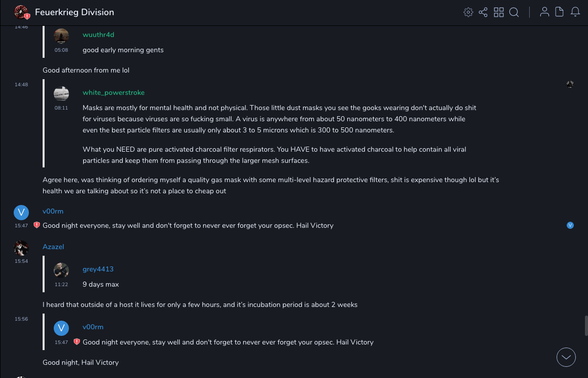Screen dimensions: 588x378
Task: Click the red shield icon beside 15:47 message
Action: (x=36, y=225)
